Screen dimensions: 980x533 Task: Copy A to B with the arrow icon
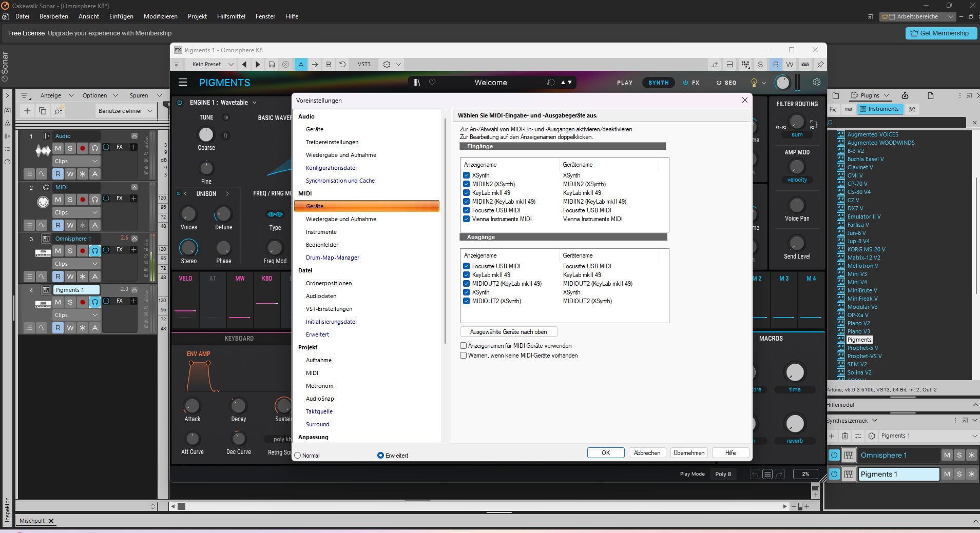click(315, 64)
